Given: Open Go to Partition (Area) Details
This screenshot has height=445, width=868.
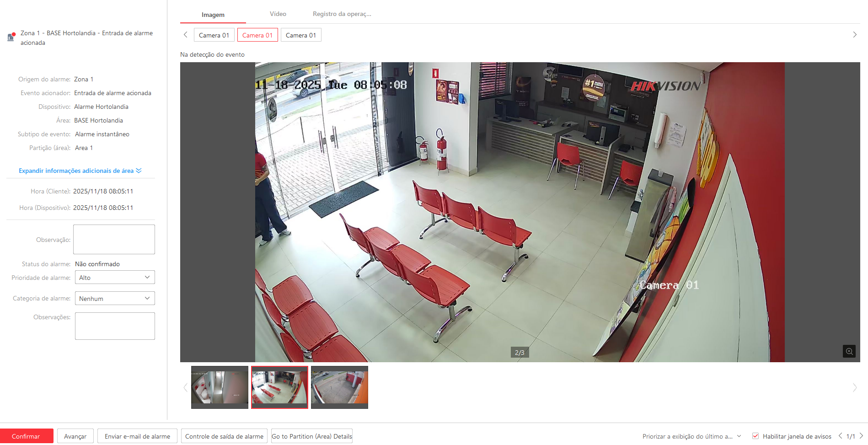Looking at the screenshot, I should pyautogui.click(x=312, y=436).
